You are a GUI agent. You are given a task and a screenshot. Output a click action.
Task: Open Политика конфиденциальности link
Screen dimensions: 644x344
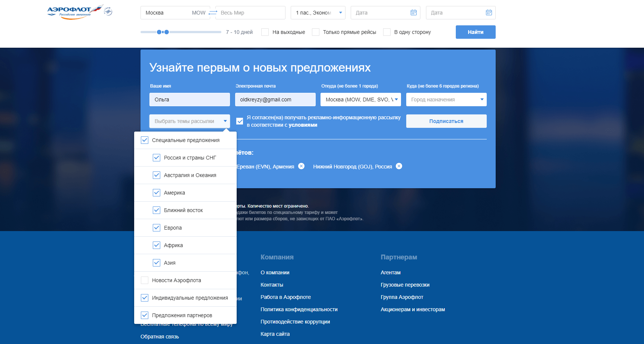pyautogui.click(x=299, y=309)
